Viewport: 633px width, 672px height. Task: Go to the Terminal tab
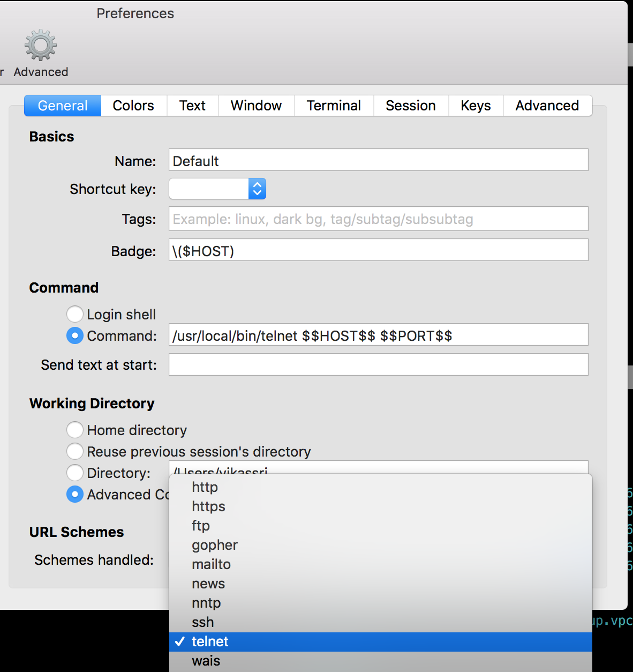point(334,106)
